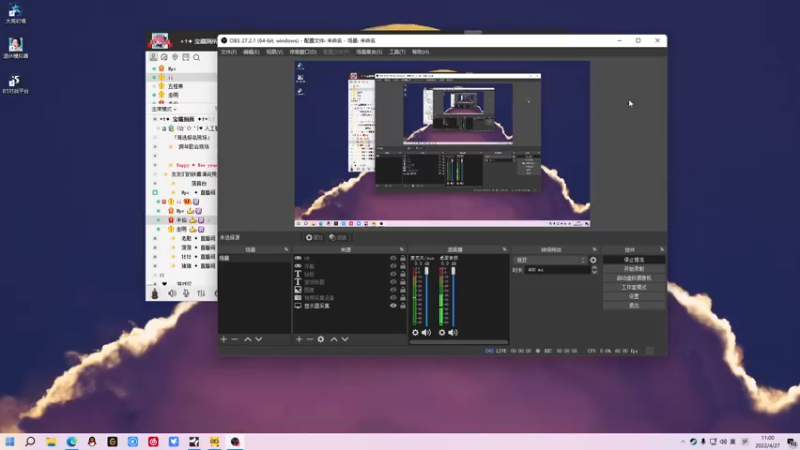The width and height of the screenshot is (800, 450).
Task: Open contacts icon in chat window toolbar
Action: click(154, 57)
